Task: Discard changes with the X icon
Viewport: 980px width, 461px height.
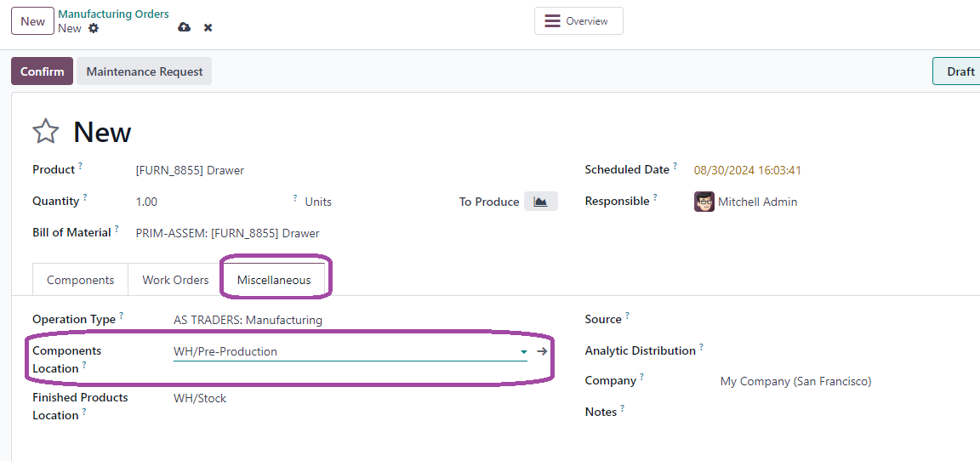Action: (208, 27)
